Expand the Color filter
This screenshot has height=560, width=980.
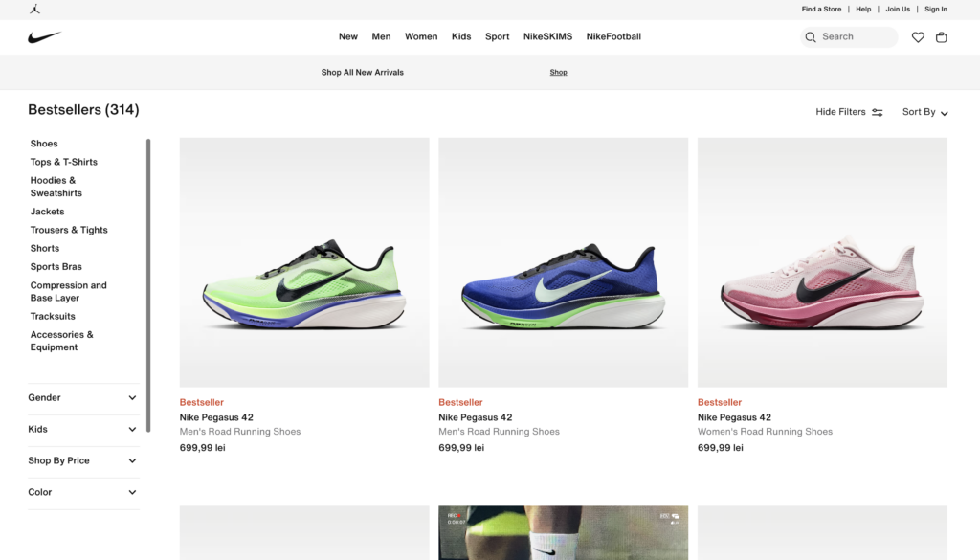83,492
